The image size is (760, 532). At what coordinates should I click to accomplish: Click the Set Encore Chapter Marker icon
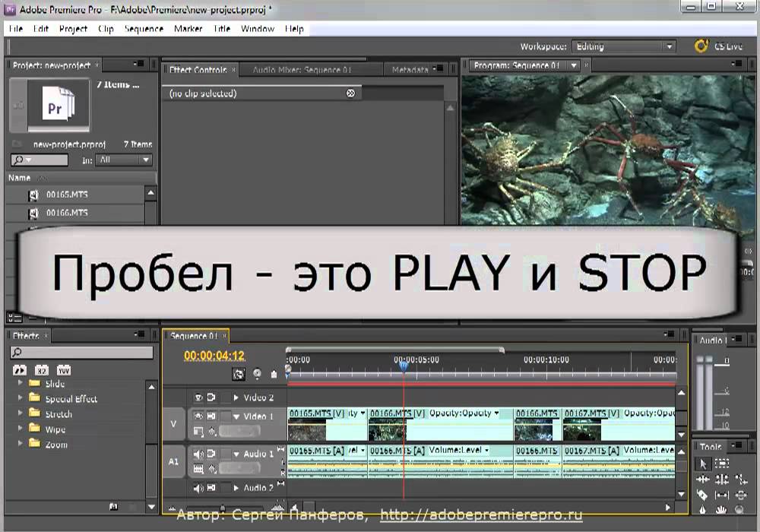click(x=257, y=374)
